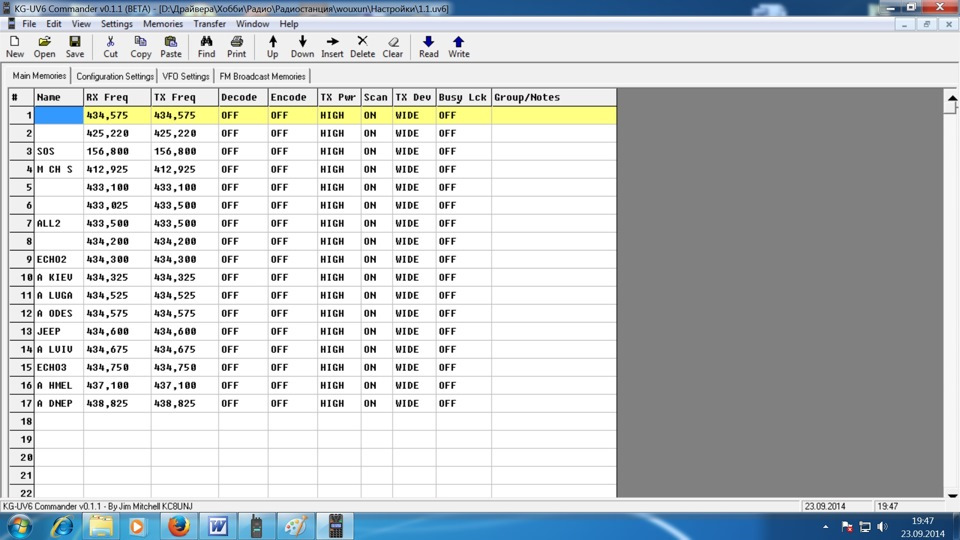Copy selection using Copy icon
The image size is (960, 540).
140,47
